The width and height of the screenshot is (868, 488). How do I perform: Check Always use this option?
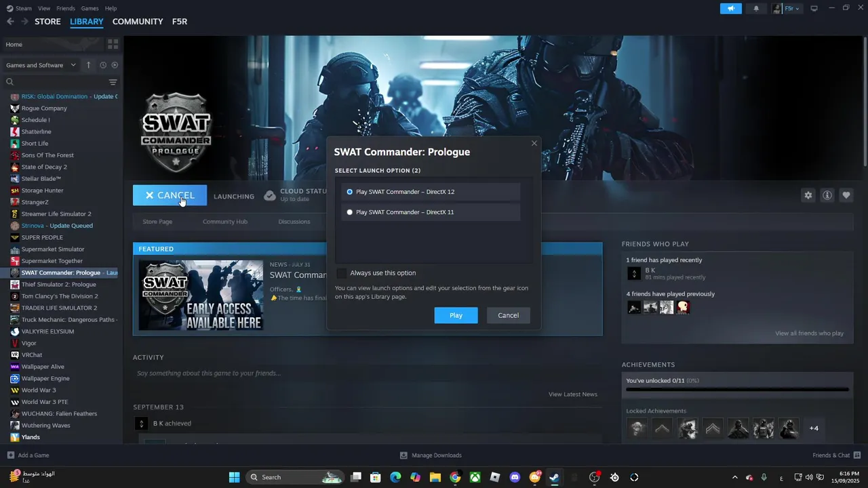[341, 273]
